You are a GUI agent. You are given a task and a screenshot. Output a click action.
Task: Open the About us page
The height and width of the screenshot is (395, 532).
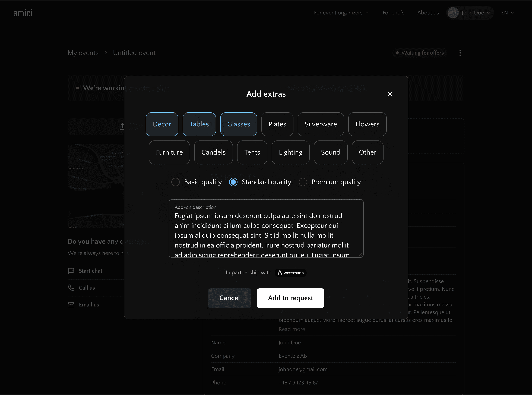pos(428,13)
